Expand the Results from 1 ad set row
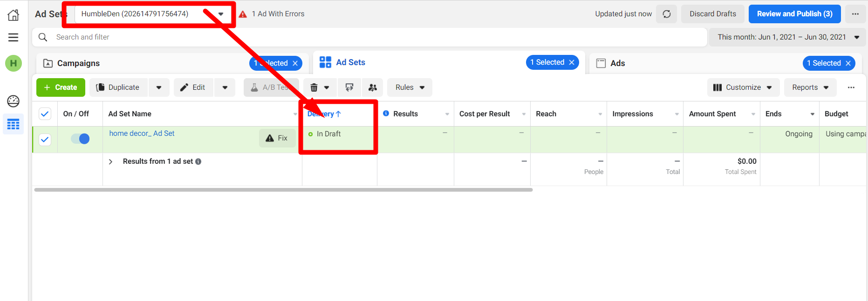This screenshot has width=868, height=301. click(x=110, y=161)
